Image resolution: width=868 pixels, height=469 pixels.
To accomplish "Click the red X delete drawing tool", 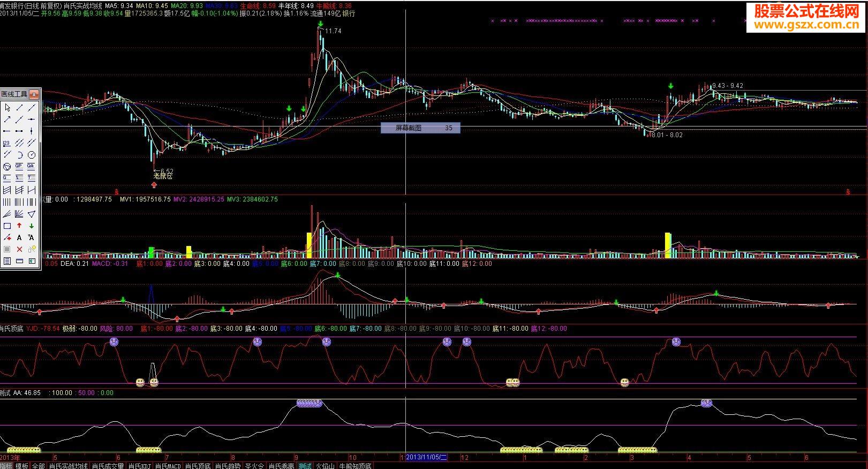I will 20,250.
